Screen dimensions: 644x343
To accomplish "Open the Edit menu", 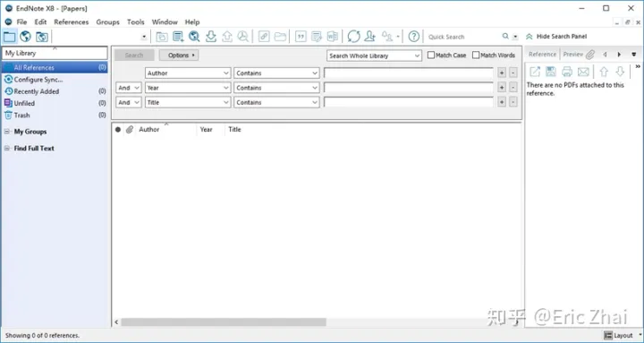I will (x=40, y=22).
